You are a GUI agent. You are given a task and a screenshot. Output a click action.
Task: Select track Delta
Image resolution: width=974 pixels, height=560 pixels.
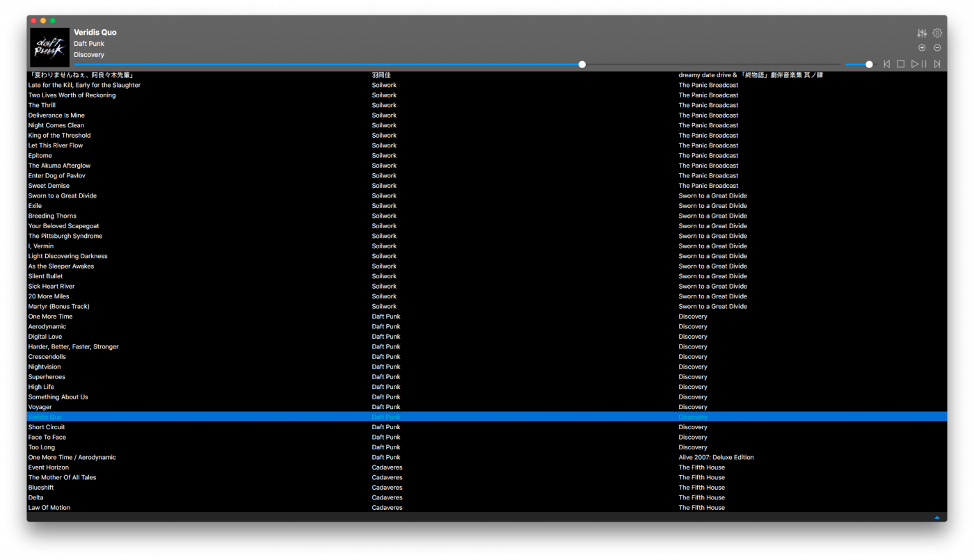pyautogui.click(x=35, y=498)
